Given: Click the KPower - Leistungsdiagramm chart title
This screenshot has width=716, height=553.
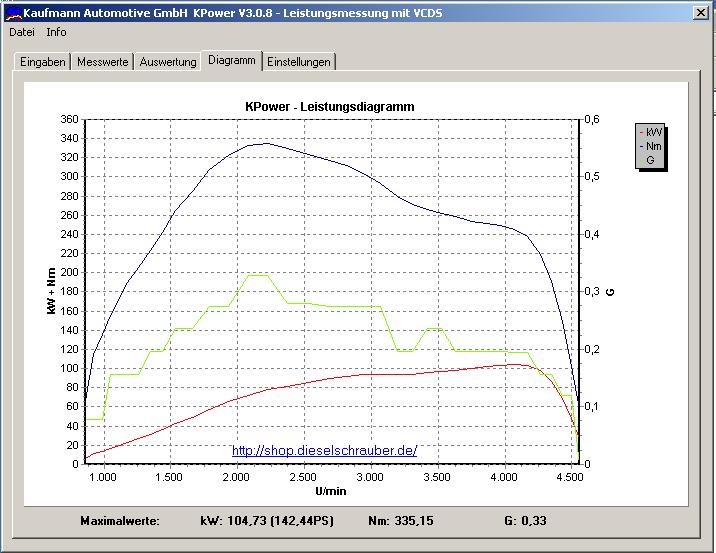Looking at the screenshot, I should click(330, 106).
